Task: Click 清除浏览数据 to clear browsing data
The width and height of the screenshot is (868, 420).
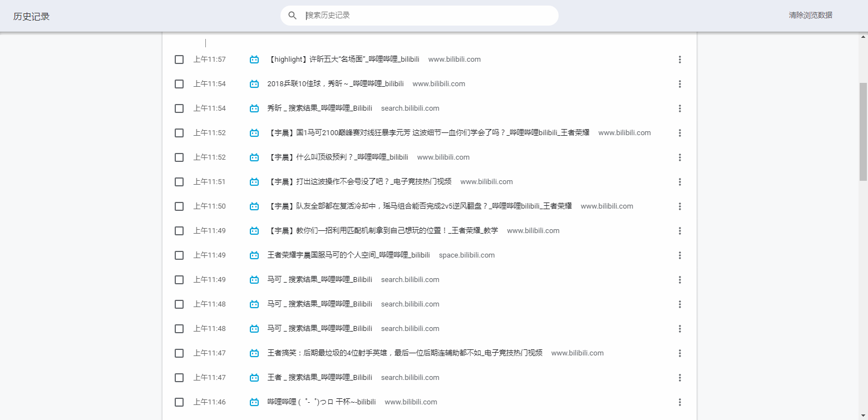Action: click(x=810, y=16)
